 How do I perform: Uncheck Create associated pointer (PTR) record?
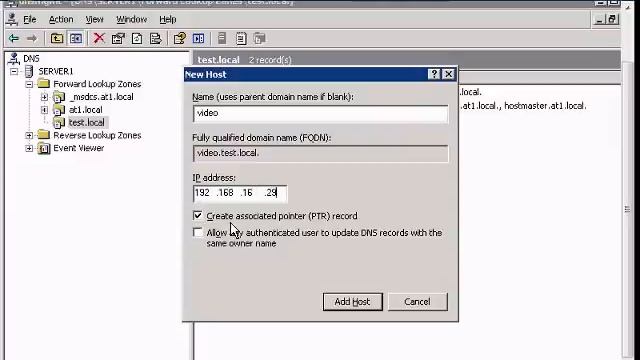pyautogui.click(x=198, y=215)
